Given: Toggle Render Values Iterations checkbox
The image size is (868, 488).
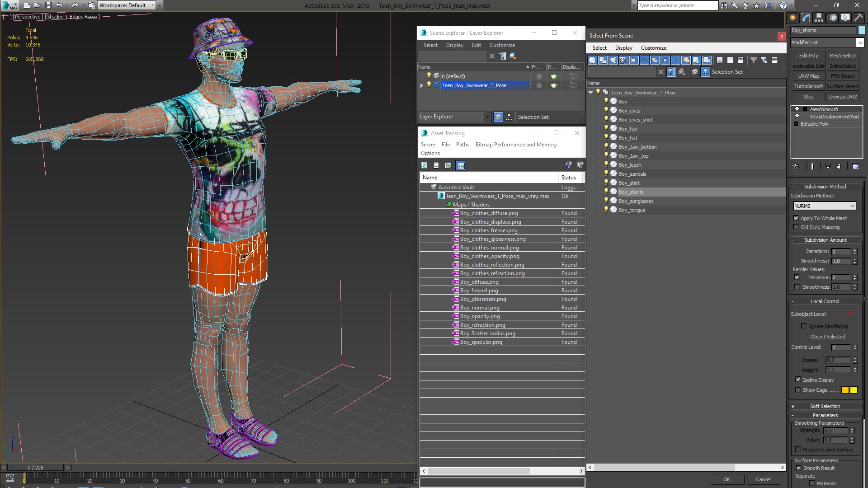Looking at the screenshot, I should [x=797, y=277].
